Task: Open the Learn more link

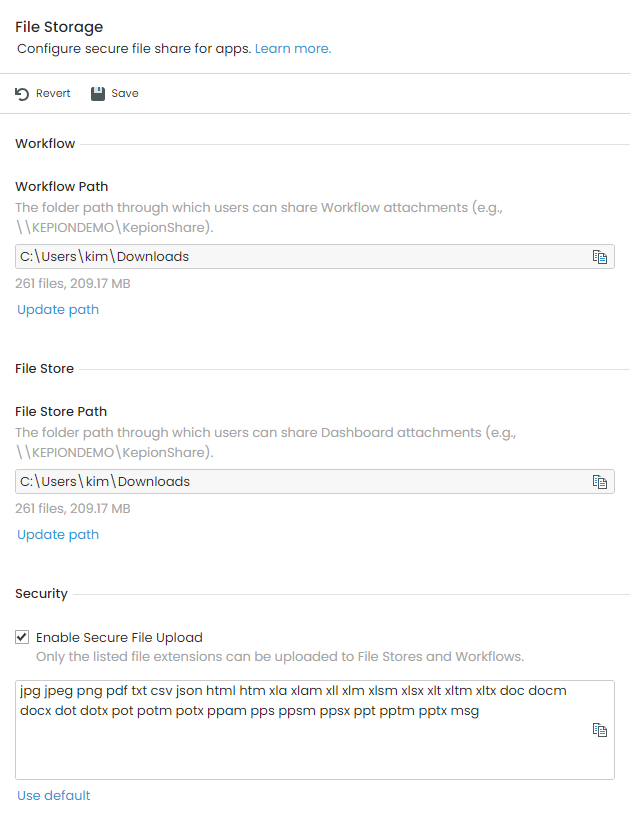Action: click(x=293, y=48)
